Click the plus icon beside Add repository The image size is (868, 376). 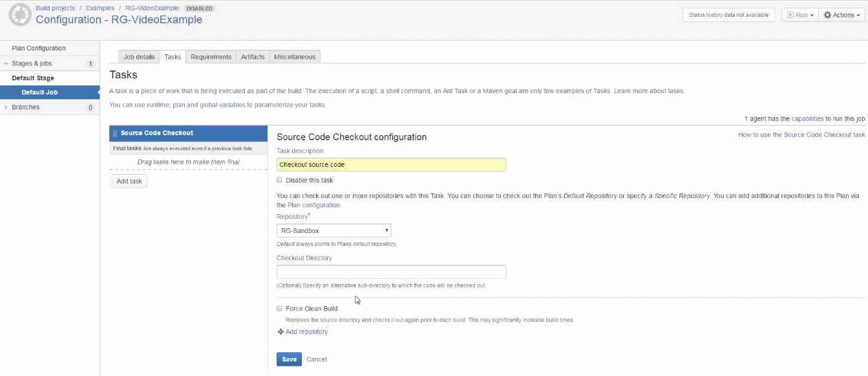(281, 332)
